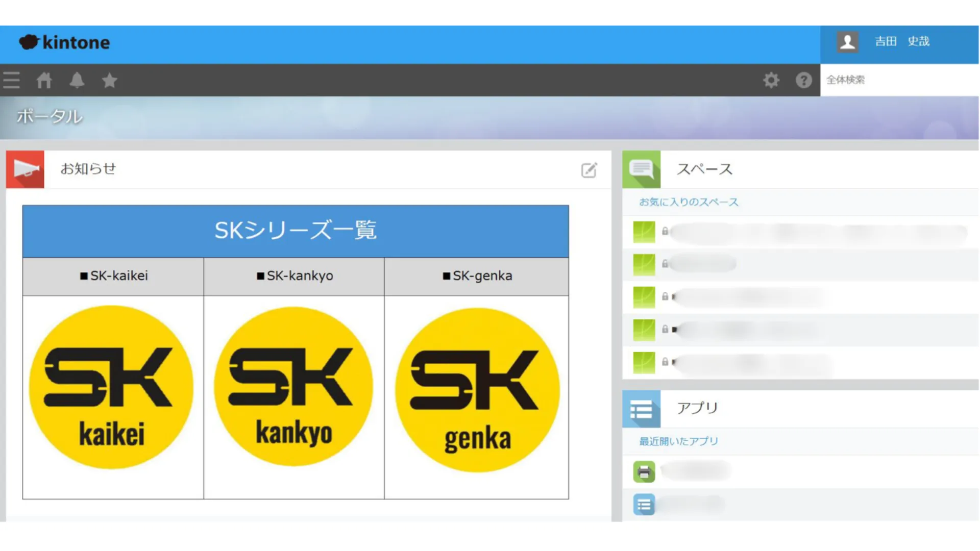Click the お知らせ megaphone icon

pyautogui.click(x=25, y=169)
